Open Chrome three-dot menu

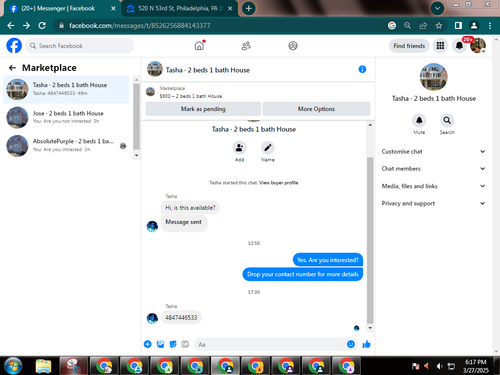tap(490, 25)
